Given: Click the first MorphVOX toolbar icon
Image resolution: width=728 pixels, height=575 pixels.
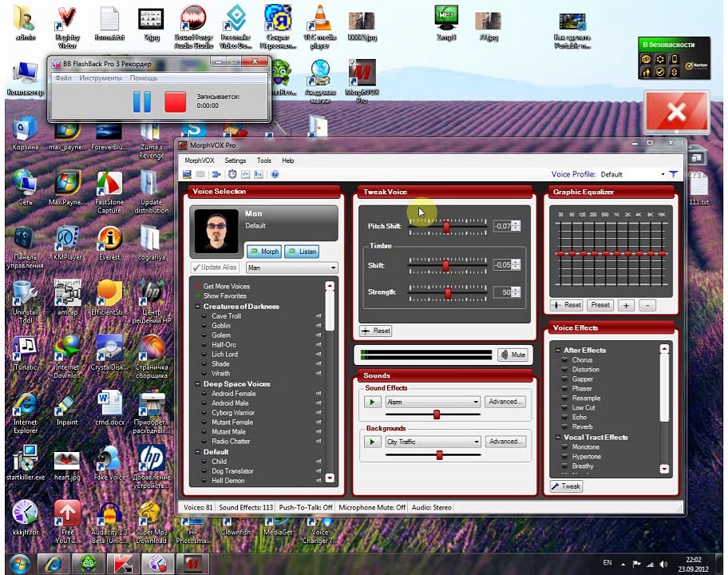Looking at the screenshot, I should pos(187,174).
